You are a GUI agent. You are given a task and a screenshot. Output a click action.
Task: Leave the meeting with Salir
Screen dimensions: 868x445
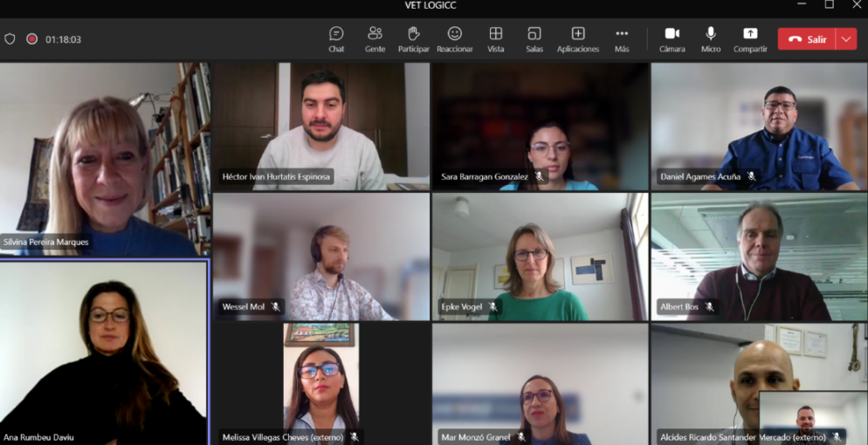(x=807, y=39)
